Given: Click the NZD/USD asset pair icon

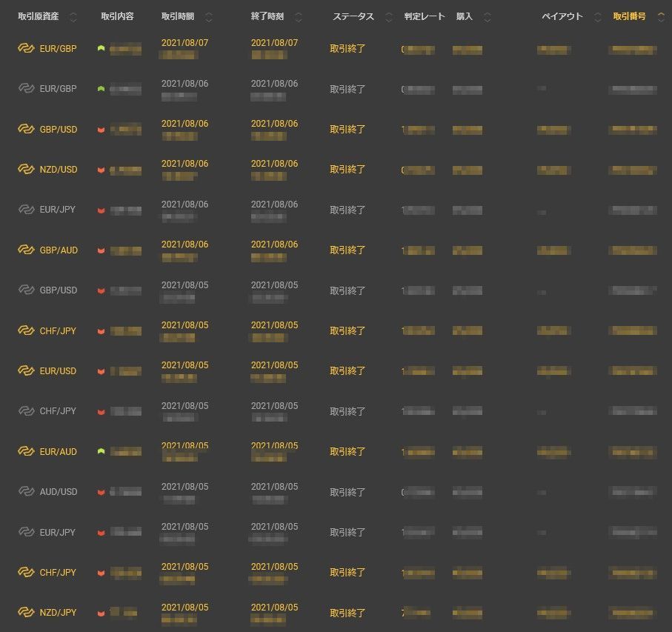Looking at the screenshot, I should [x=27, y=170].
